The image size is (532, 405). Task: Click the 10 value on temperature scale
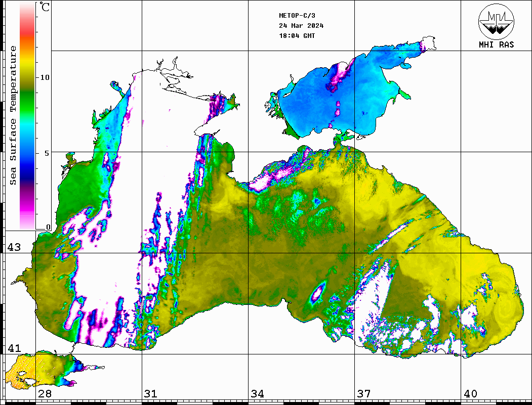[45, 77]
